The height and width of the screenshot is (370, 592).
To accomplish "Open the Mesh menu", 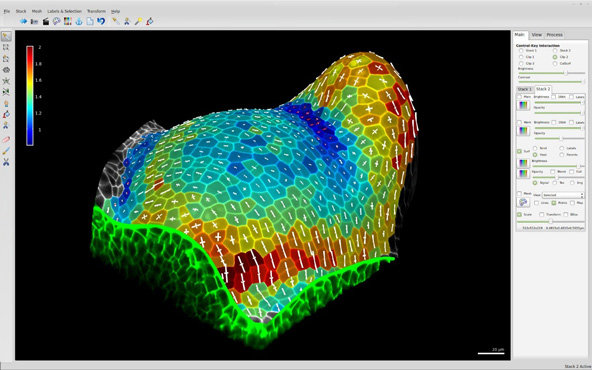I will 37,11.
